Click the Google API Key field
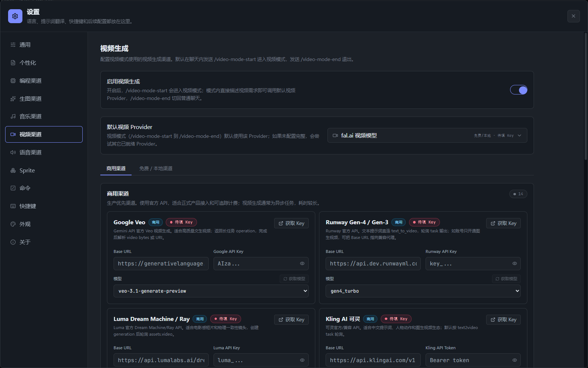Image resolution: width=588 pixels, height=368 pixels. click(261, 264)
